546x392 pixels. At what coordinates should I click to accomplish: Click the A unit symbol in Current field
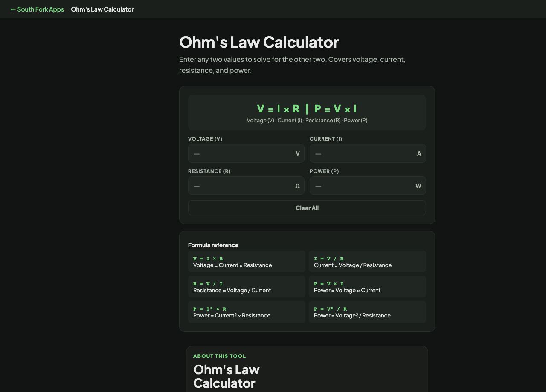tap(419, 153)
